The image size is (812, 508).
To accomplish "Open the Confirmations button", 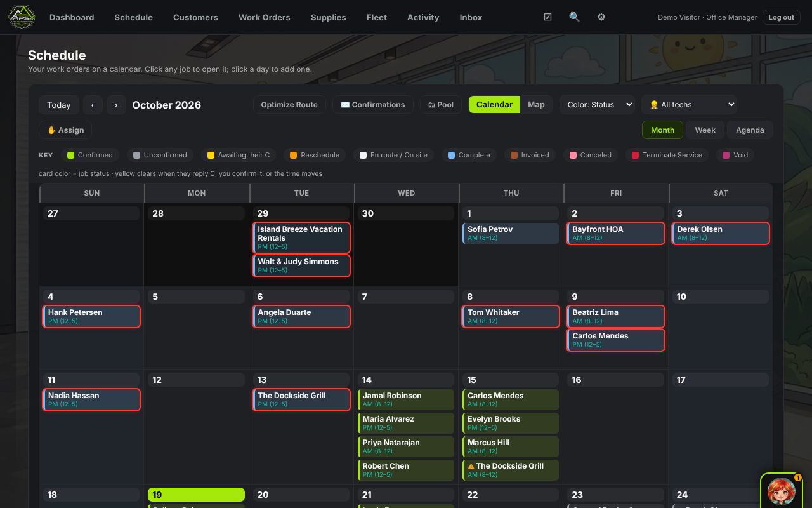I will 373,105.
